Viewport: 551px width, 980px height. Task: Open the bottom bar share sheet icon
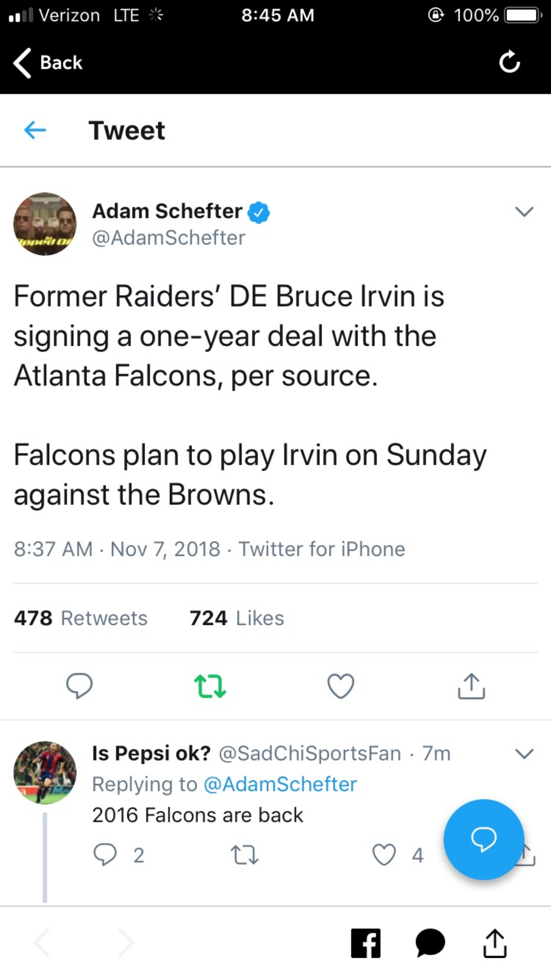[495, 943]
